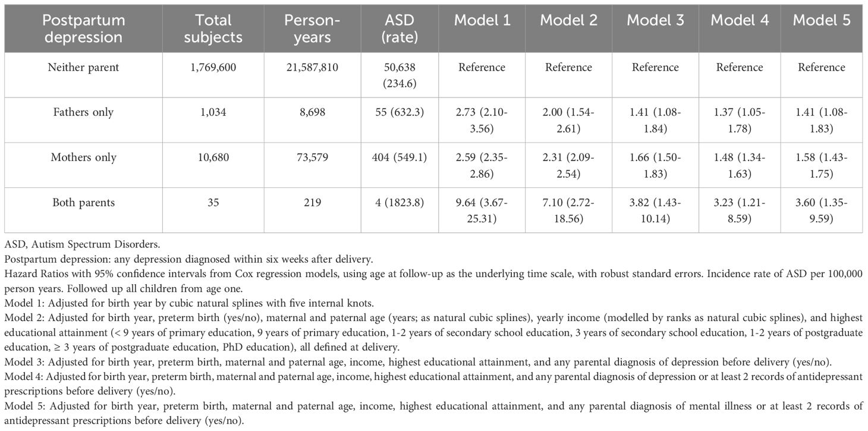Click Mothers only Model 4 hazard ratio cell
Image resolution: width=868 pixels, height=431 pixels.
tap(740, 165)
